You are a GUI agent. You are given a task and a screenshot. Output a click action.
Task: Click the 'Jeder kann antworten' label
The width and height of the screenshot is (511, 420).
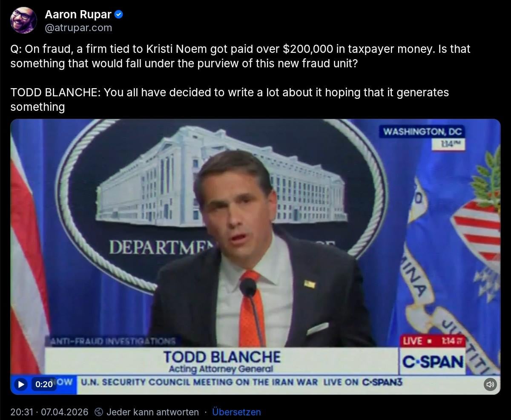pos(152,412)
